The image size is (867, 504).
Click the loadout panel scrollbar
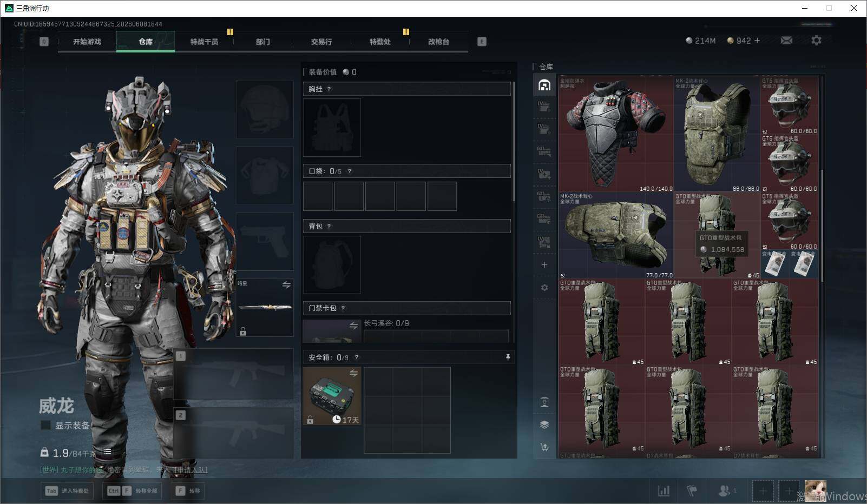click(x=513, y=142)
